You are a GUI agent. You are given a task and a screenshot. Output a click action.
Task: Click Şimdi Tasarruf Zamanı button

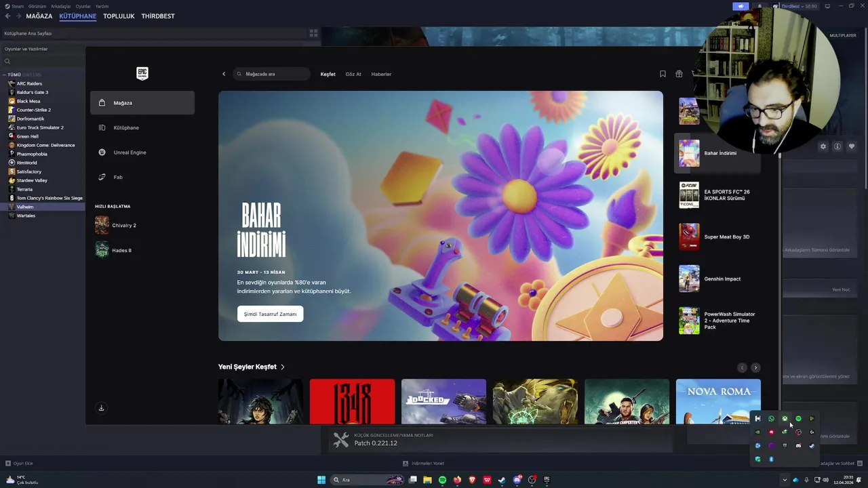(x=270, y=314)
